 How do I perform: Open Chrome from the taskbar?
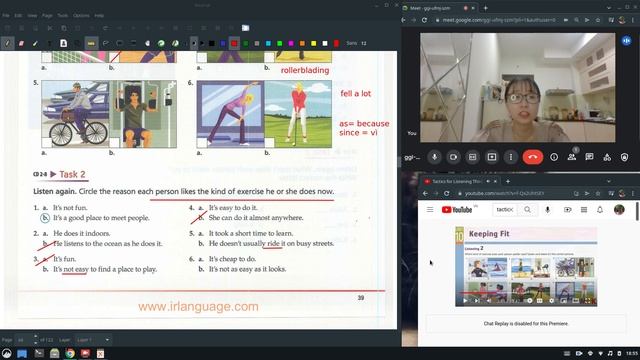coord(70,353)
